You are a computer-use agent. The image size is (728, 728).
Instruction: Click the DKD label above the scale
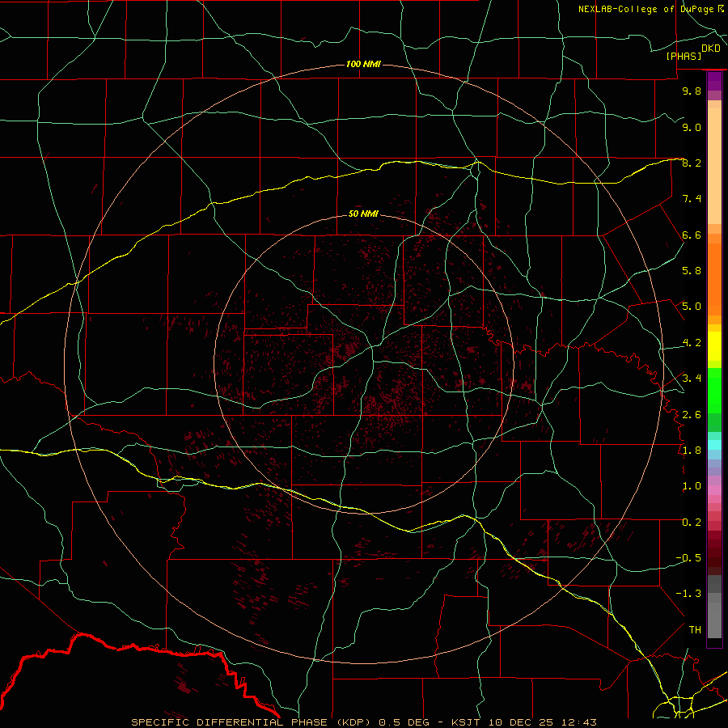[711, 49]
